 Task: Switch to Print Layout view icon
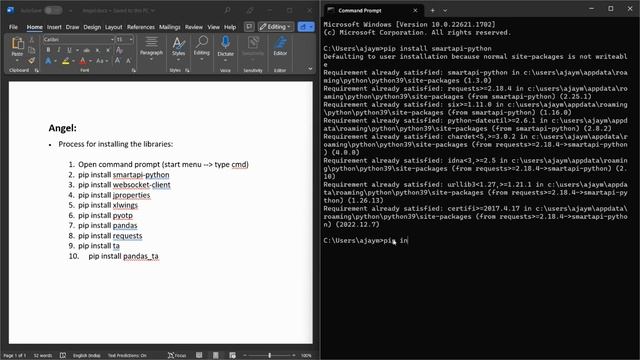(216, 356)
